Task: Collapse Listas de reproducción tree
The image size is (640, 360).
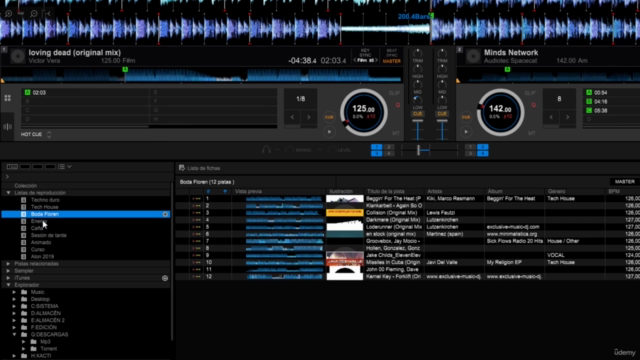Action: pos(9,193)
